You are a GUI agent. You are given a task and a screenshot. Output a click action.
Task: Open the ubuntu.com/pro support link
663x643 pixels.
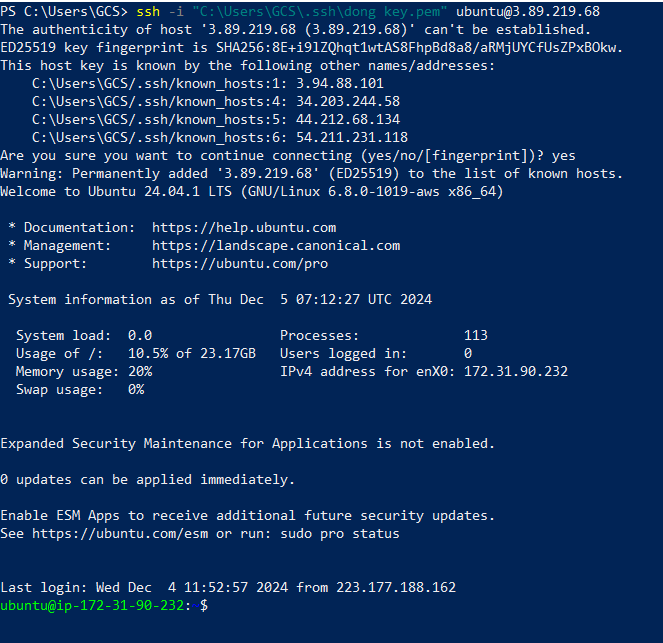pyautogui.click(x=240, y=264)
